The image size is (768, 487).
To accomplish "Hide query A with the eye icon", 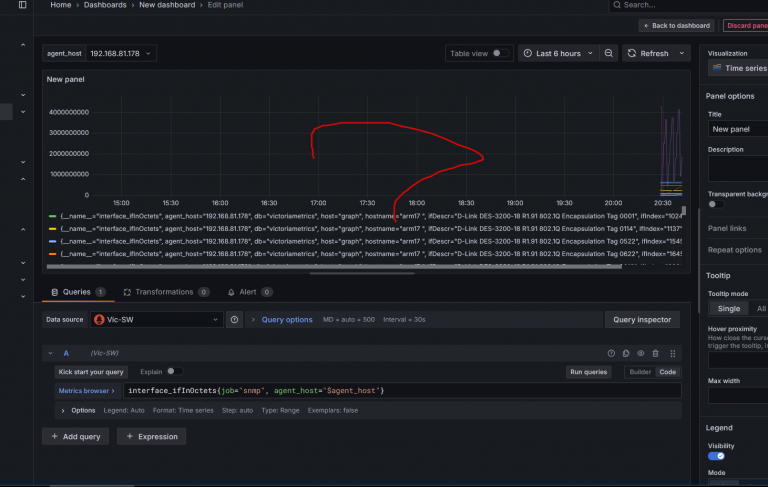I will point(641,353).
